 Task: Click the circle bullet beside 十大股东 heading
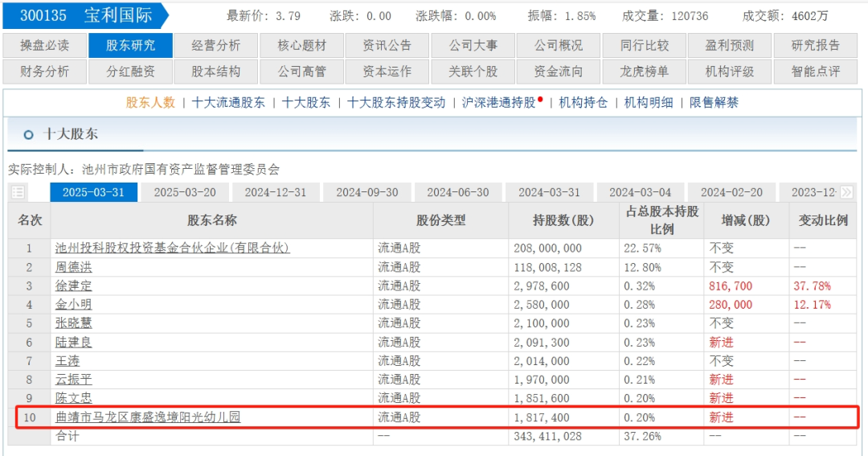(28, 135)
